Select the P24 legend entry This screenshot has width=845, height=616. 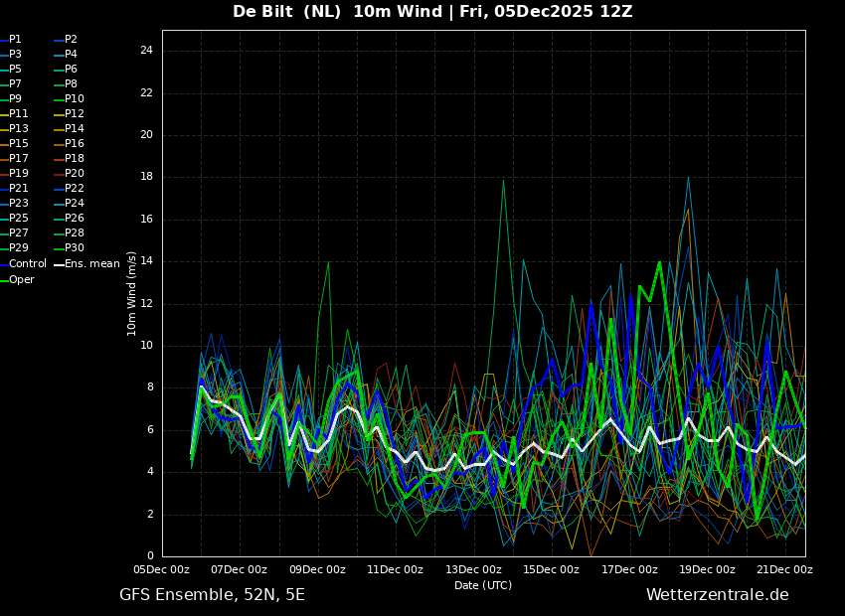pos(75,204)
